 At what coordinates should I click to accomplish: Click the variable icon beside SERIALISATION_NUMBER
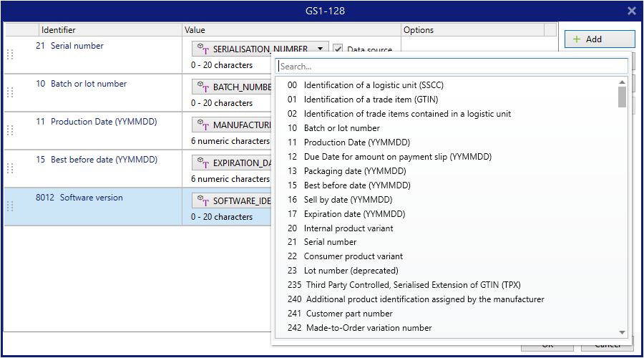click(x=203, y=49)
